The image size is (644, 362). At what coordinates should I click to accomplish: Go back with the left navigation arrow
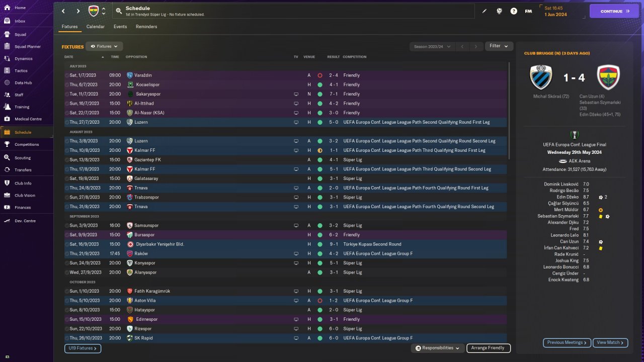point(63,11)
